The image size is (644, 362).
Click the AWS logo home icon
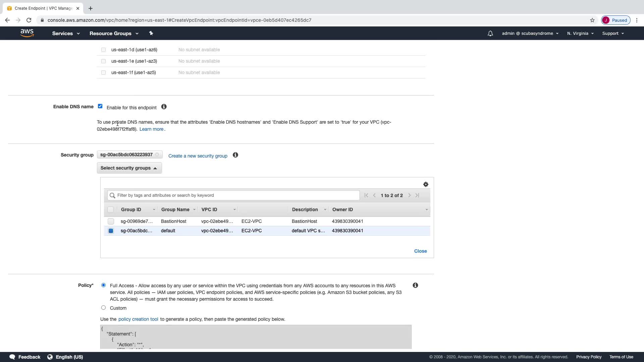click(x=27, y=33)
